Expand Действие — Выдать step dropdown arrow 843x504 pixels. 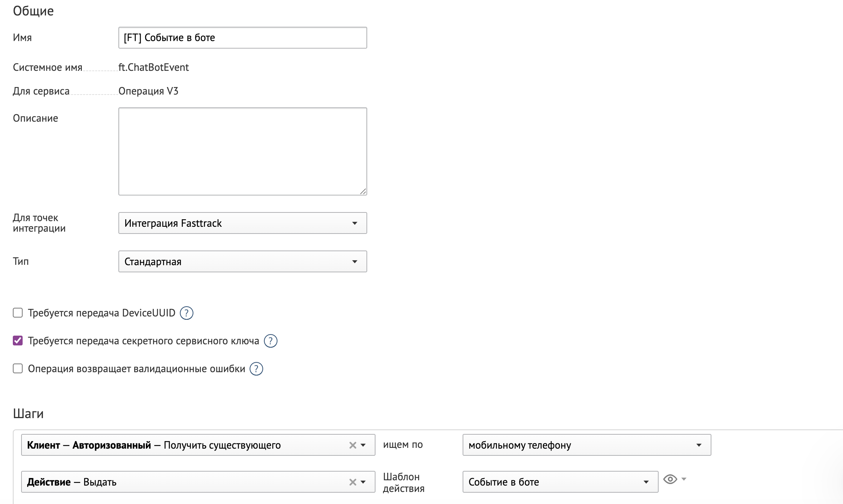tap(363, 482)
